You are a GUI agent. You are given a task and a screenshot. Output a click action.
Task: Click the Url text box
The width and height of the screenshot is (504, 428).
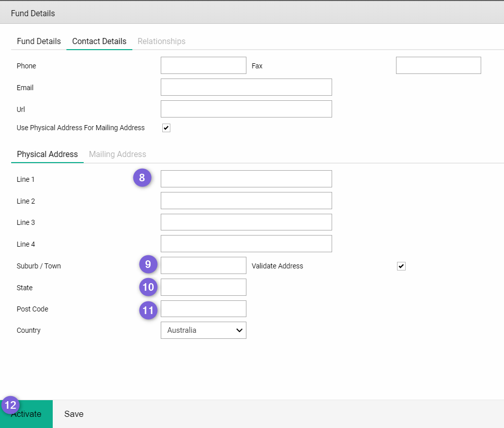point(246,109)
